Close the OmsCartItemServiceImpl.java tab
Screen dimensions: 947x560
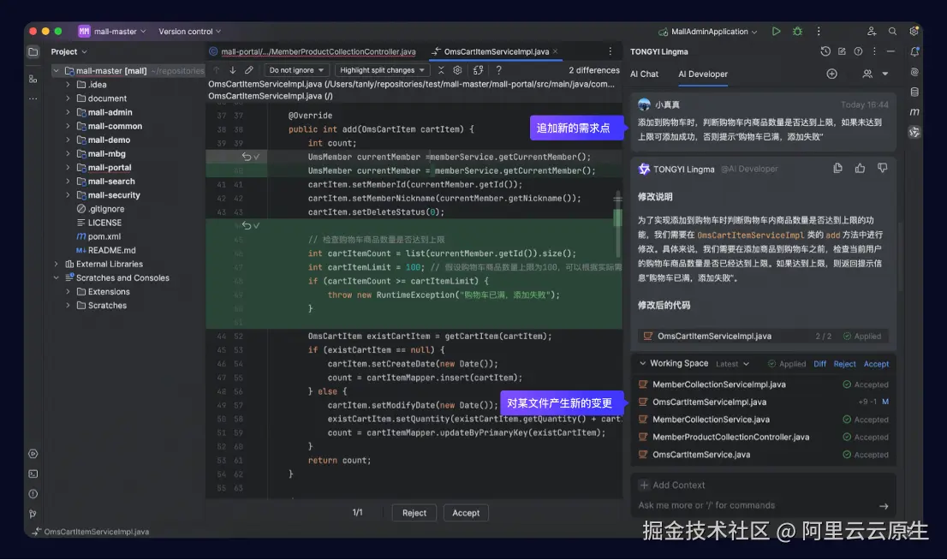555,51
